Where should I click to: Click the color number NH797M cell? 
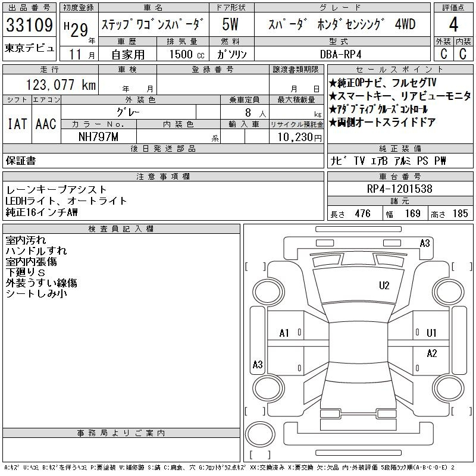98,137
